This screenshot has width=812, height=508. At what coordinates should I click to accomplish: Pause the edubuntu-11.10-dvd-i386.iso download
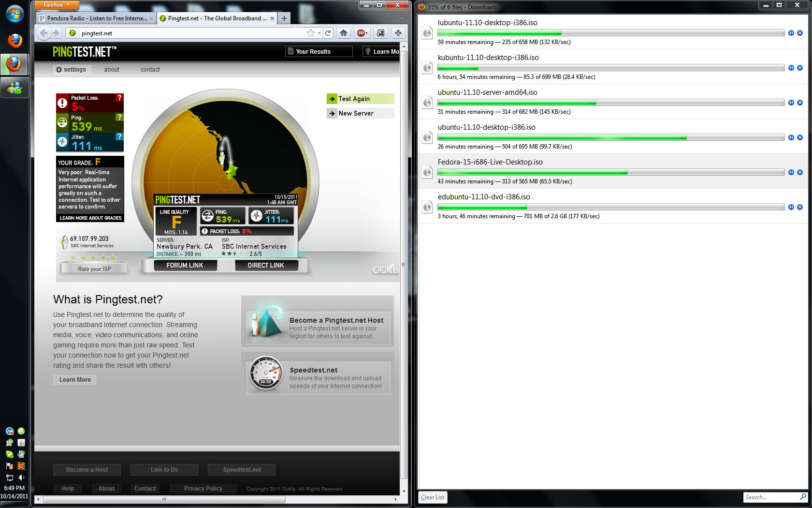pos(791,207)
